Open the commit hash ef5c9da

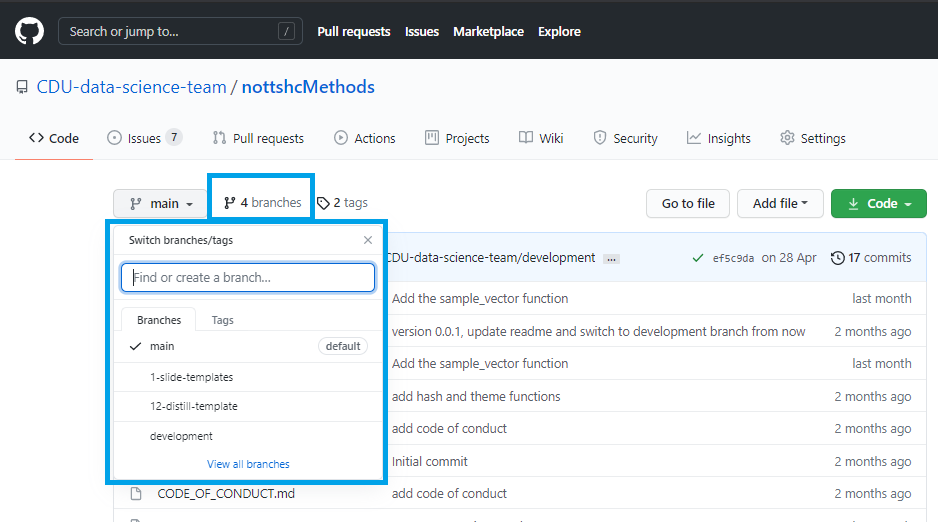tap(733, 258)
